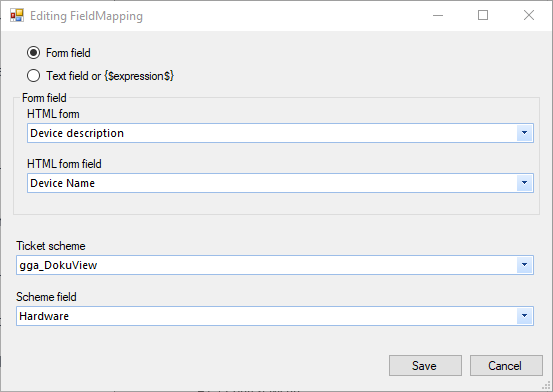Expand the HTML form dropdown arrow

[524, 133]
